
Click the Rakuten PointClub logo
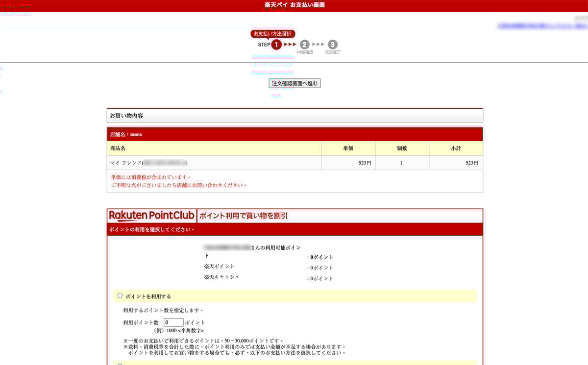pos(152,216)
